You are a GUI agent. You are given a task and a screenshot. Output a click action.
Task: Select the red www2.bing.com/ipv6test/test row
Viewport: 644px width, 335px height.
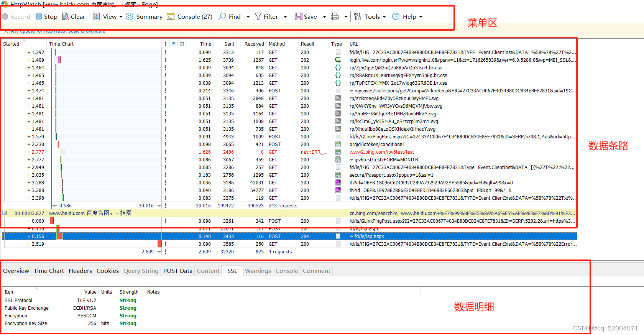pos(289,152)
